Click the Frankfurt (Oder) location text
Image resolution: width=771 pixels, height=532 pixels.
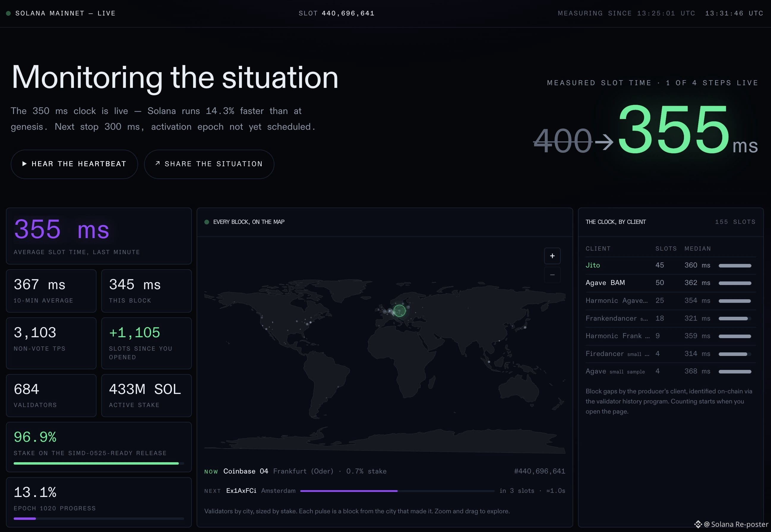coord(303,471)
